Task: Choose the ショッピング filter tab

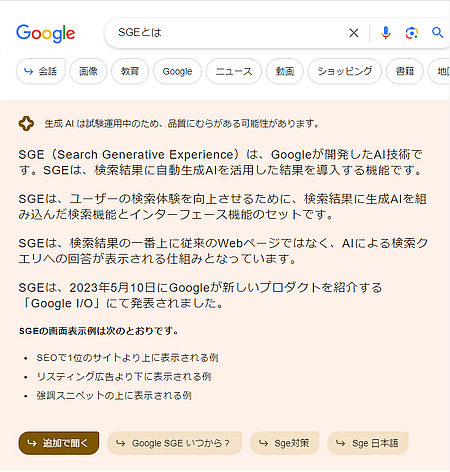Action: tap(344, 71)
